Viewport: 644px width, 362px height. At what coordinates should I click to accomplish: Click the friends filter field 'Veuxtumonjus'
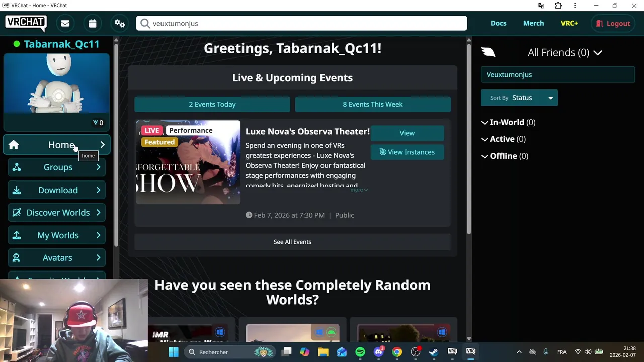coord(558,75)
